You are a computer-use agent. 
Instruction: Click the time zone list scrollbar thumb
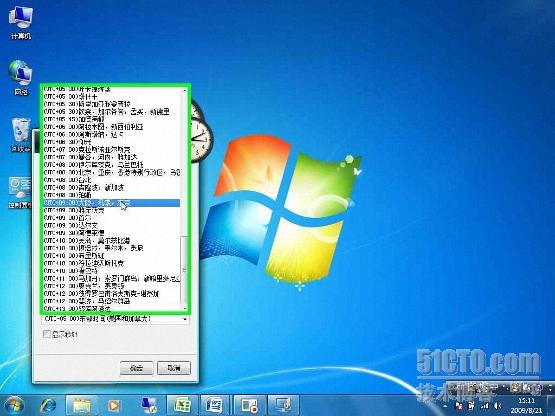pos(184,269)
